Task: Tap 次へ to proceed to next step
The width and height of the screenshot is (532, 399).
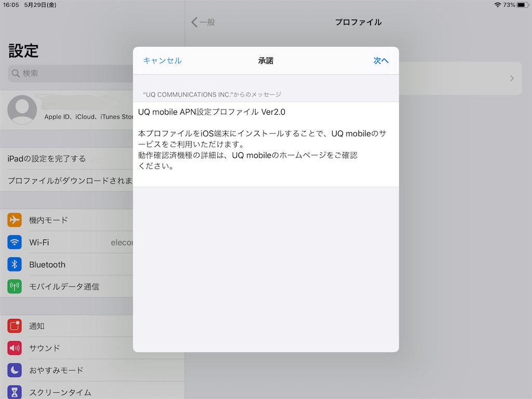Action: click(381, 61)
